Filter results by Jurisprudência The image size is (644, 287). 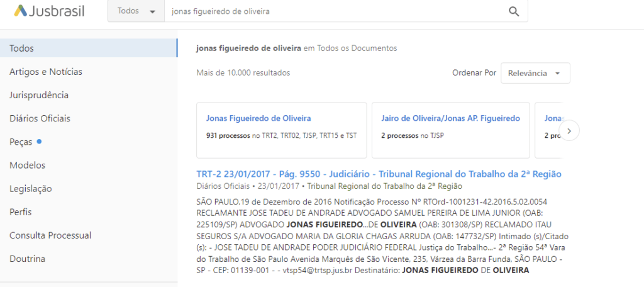[x=39, y=95]
